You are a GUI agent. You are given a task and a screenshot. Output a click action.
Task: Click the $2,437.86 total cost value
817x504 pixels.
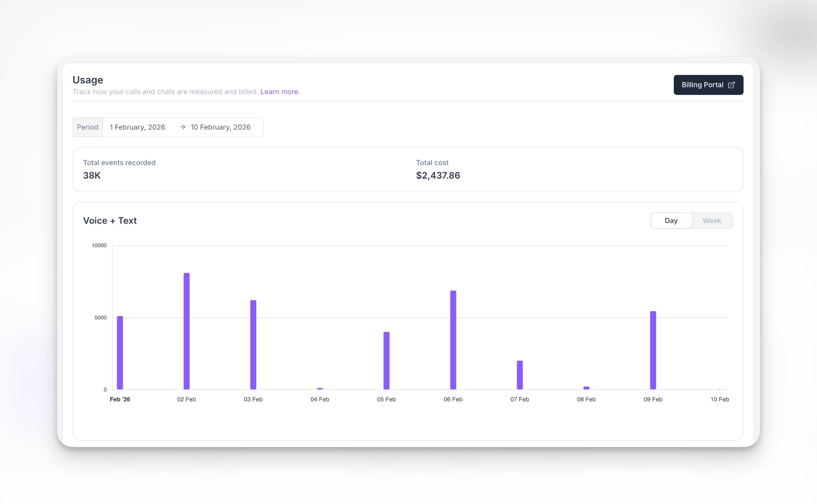coord(438,175)
